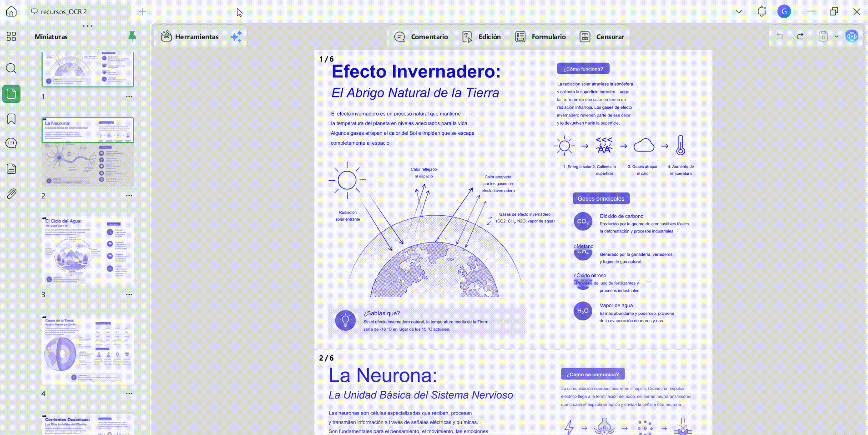Viewport: 868px width, 435px height.
Task: Open the bookmarks panel icon
Action: pyautogui.click(x=11, y=119)
